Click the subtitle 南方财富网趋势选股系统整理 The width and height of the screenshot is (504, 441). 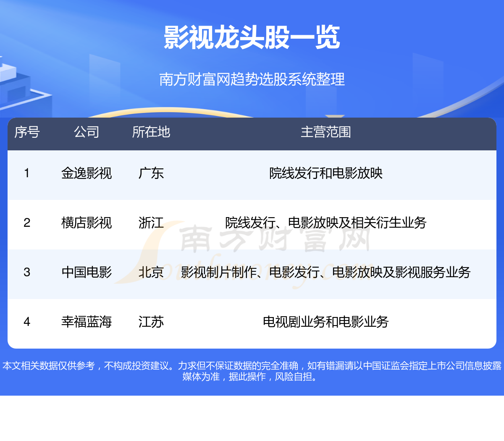pyautogui.click(x=252, y=79)
